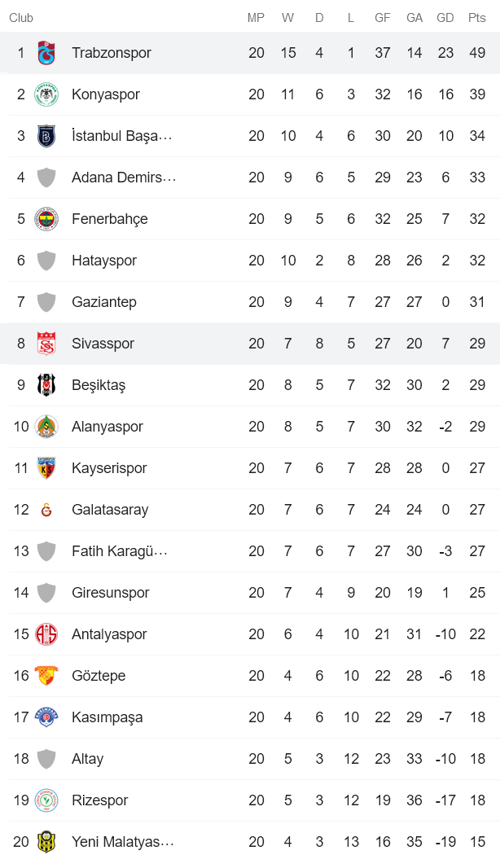Click the Rizespor team name
Screen dimensions: 500x868
pos(99,800)
